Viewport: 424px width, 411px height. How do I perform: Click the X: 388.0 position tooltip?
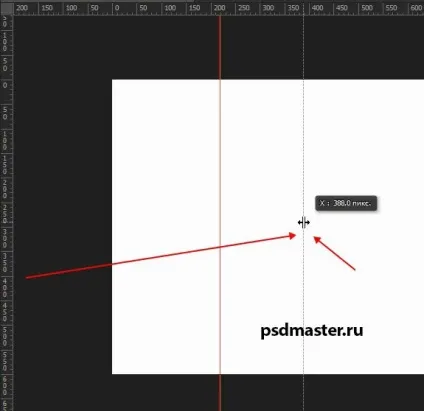coord(346,203)
